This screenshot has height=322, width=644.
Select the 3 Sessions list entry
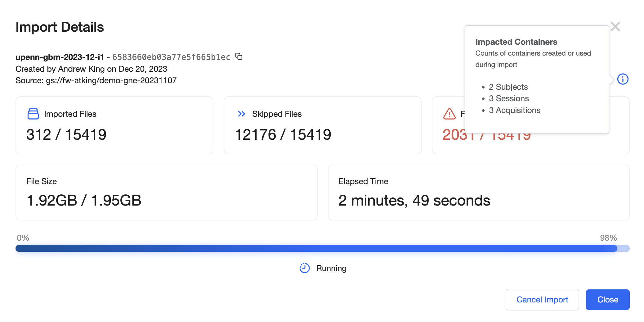pyautogui.click(x=509, y=98)
